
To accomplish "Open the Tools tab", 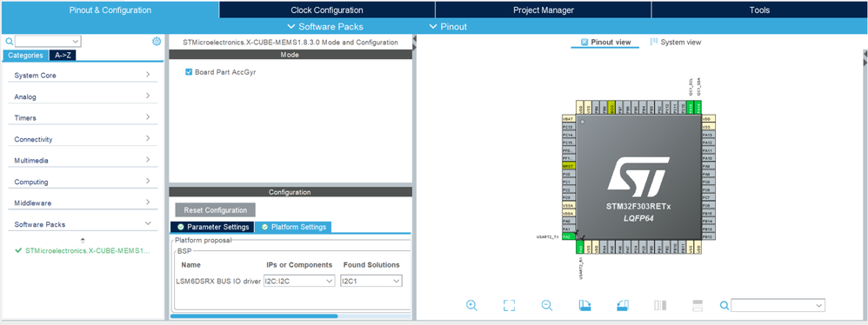I will pos(759,10).
